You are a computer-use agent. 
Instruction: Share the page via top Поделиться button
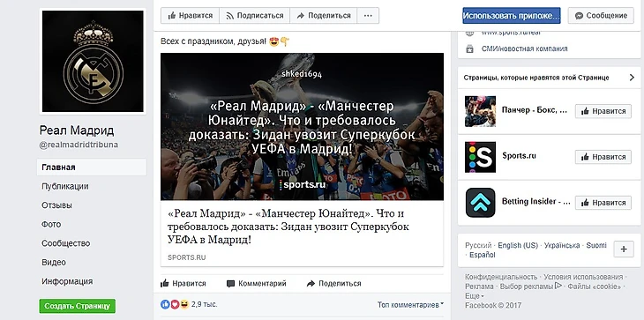(x=323, y=16)
